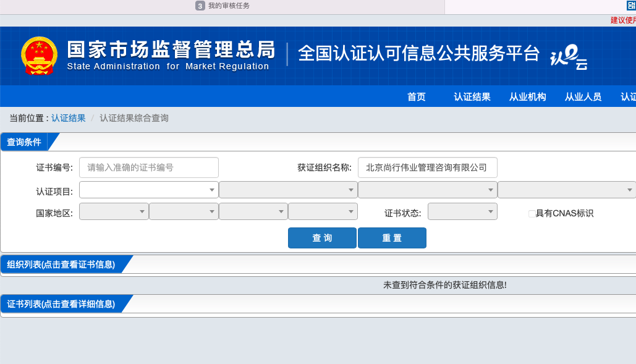This screenshot has width=636, height=364.
Task: Click 国家市场监督管理总局 heading text
Action: (171, 49)
